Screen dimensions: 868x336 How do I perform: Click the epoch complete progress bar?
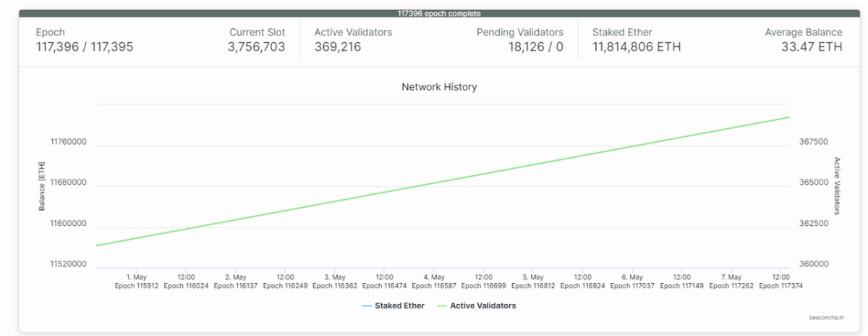[439, 13]
